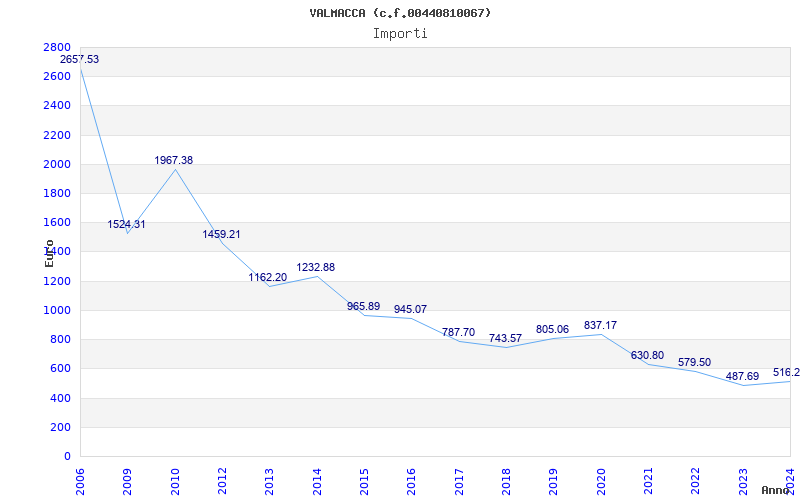Click the 2017 x-axis year label
800x500 pixels.
pyautogui.click(x=459, y=481)
